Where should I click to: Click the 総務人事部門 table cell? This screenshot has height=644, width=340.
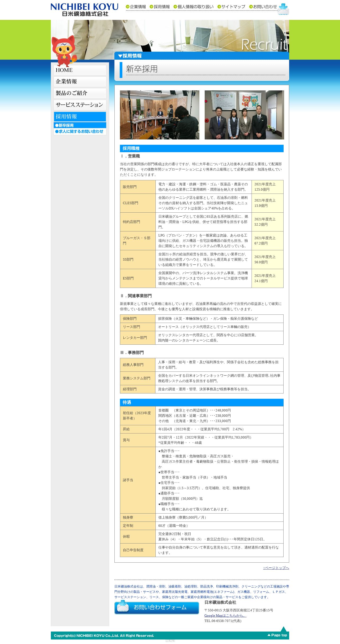tap(138, 365)
